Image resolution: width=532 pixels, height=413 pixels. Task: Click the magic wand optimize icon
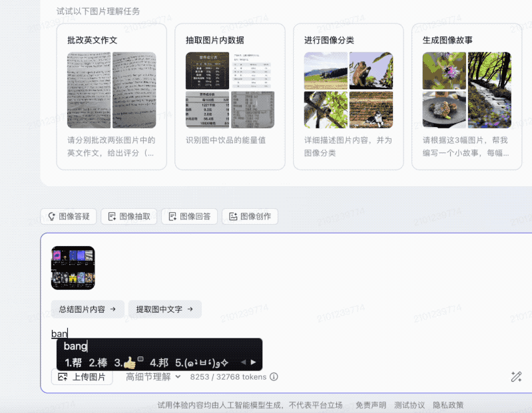[516, 376]
